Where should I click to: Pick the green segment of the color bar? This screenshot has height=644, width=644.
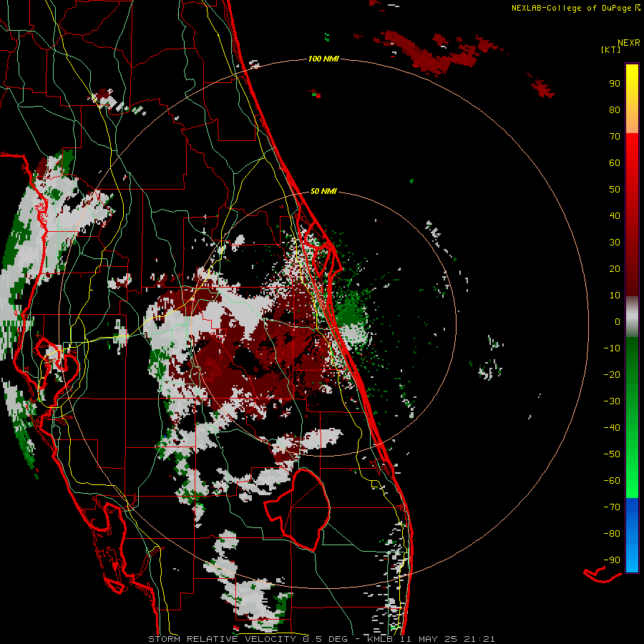(632, 418)
